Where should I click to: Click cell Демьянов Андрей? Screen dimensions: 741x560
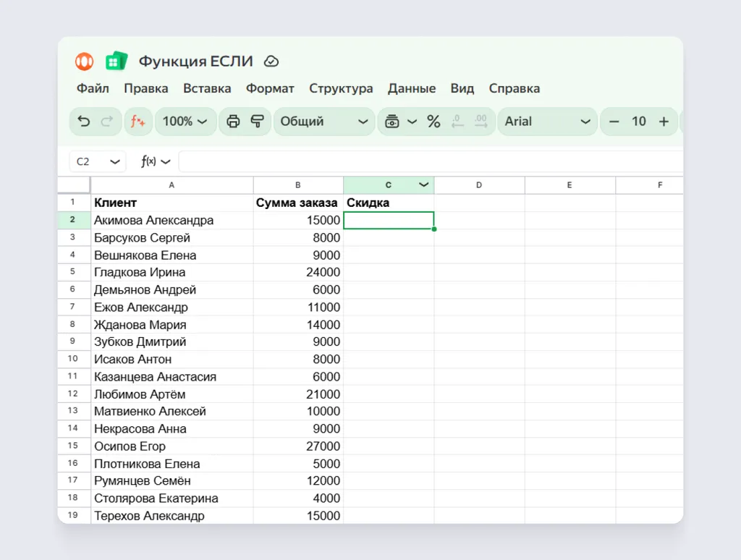pyautogui.click(x=172, y=289)
